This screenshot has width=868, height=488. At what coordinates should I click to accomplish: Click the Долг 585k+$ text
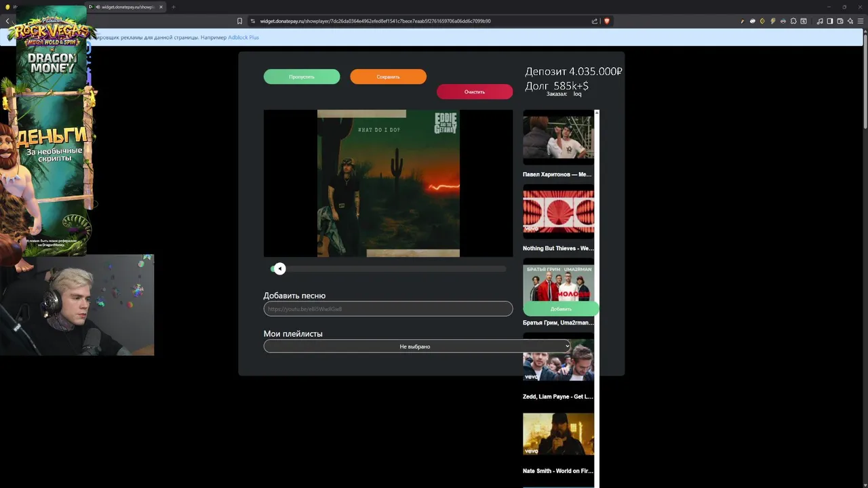[557, 86]
